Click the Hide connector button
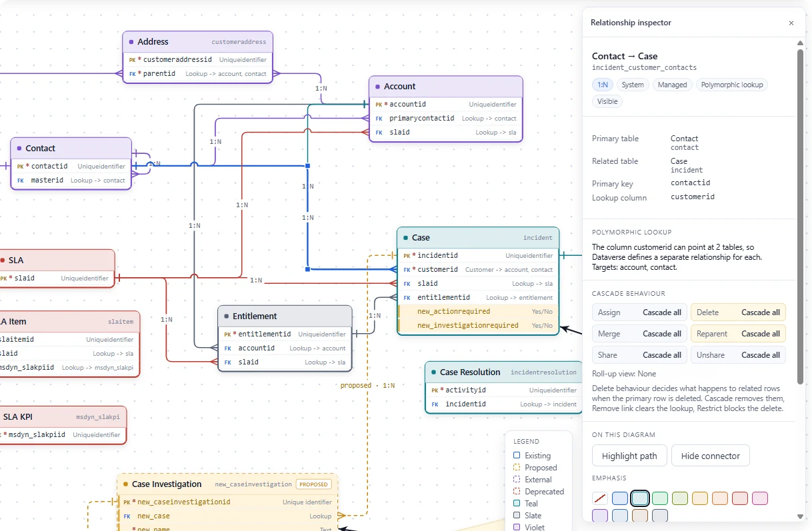 (x=711, y=456)
